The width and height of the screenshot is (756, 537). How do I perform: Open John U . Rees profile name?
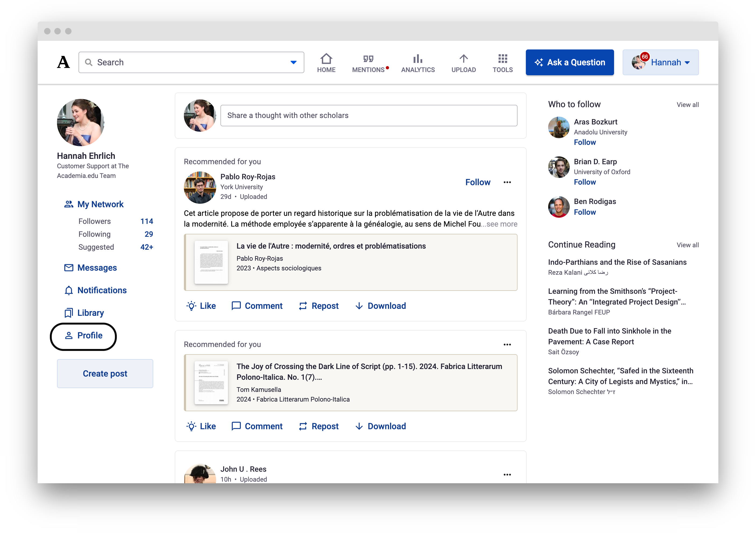(x=243, y=469)
